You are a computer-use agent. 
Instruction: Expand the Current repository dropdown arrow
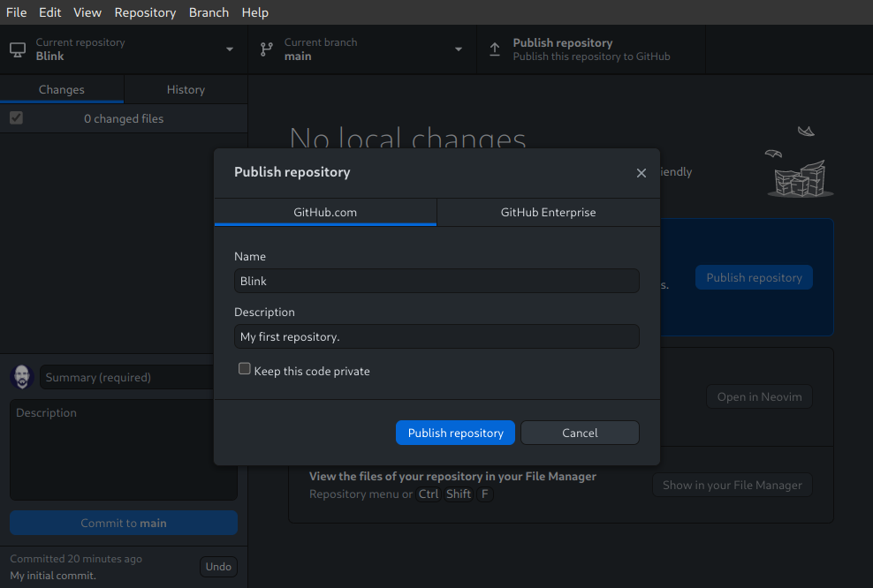230,49
